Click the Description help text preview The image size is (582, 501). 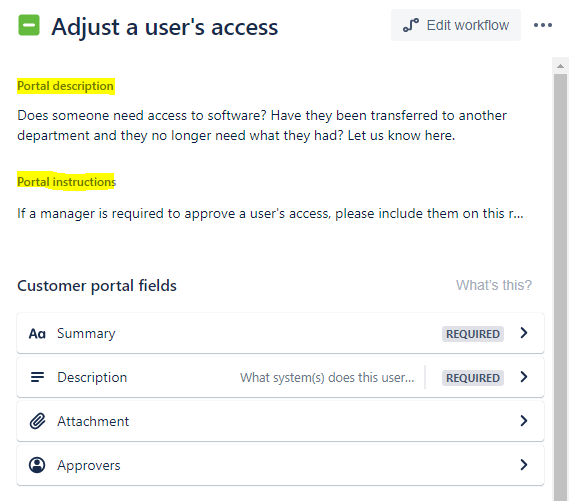[327, 377]
